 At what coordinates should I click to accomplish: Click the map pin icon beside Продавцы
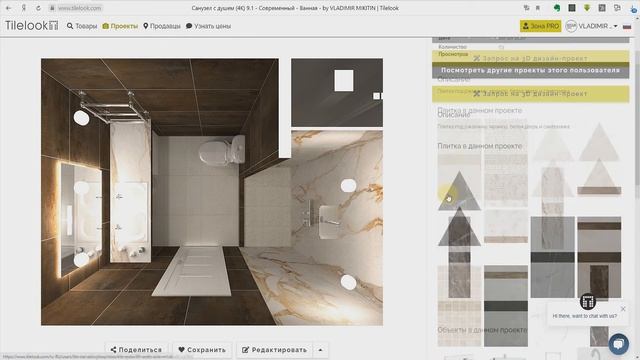(x=146, y=26)
